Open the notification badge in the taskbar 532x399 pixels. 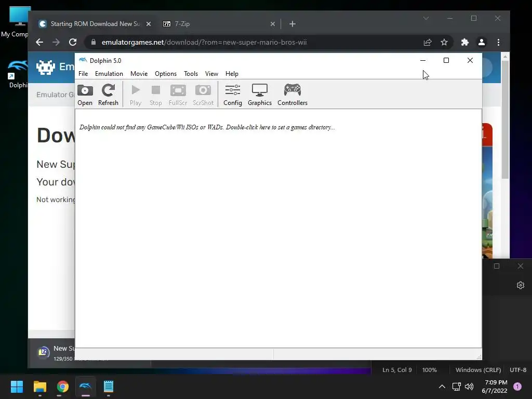[x=517, y=386]
